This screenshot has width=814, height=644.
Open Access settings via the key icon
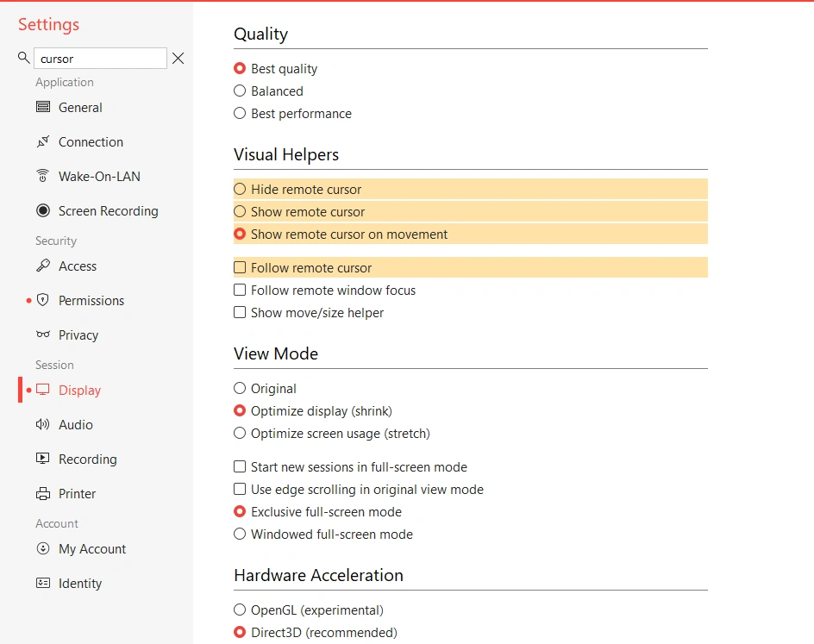[x=43, y=266]
